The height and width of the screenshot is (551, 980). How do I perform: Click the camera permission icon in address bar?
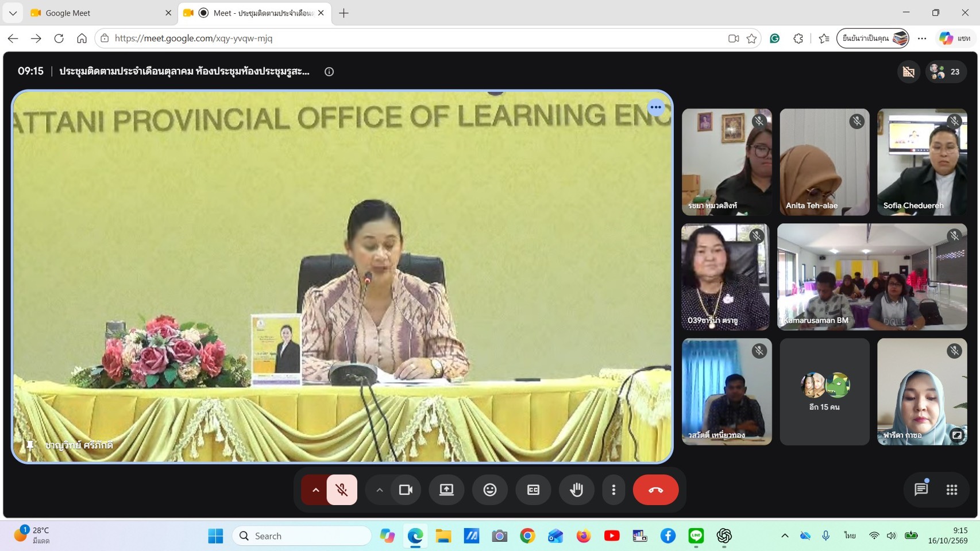(734, 38)
